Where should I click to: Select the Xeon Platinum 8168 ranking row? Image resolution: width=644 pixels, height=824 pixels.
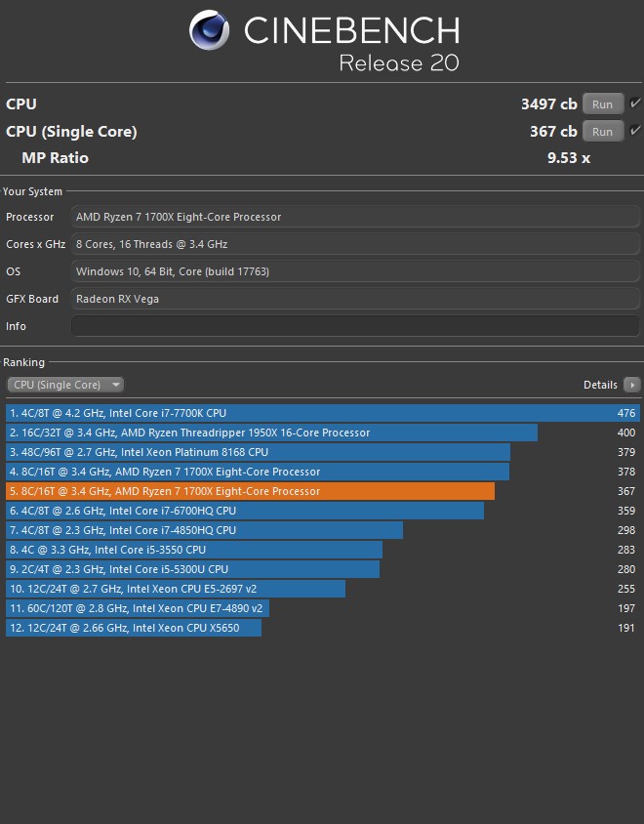(x=323, y=452)
